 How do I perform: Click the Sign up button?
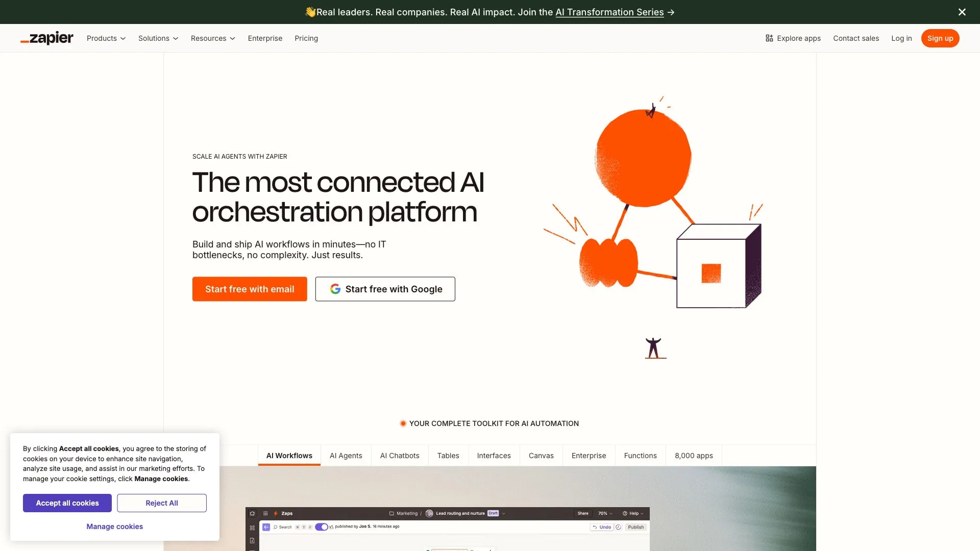coord(940,38)
